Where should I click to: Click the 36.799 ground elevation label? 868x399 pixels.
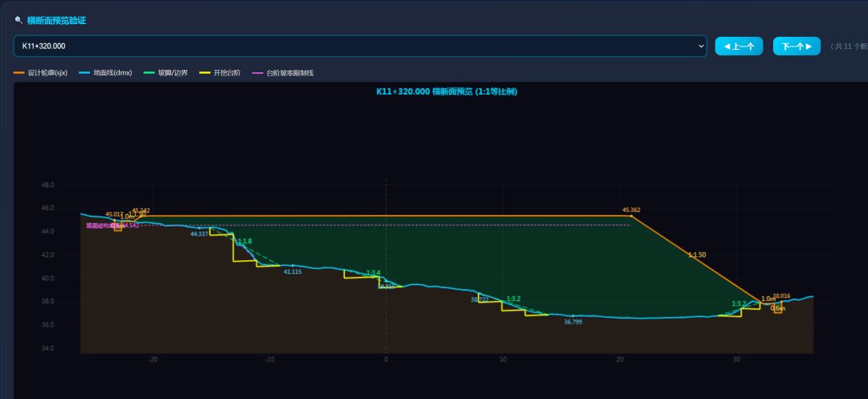click(573, 322)
